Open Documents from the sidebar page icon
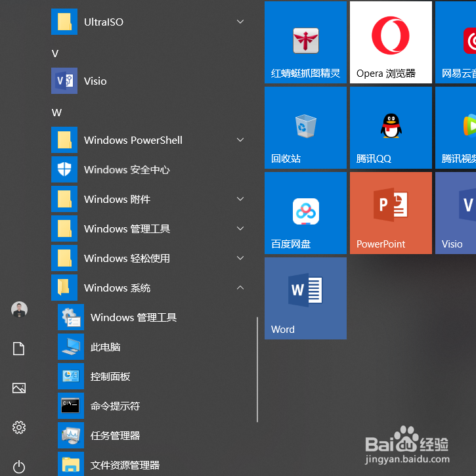The height and width of the screenshot is (476, 476). 19,349
